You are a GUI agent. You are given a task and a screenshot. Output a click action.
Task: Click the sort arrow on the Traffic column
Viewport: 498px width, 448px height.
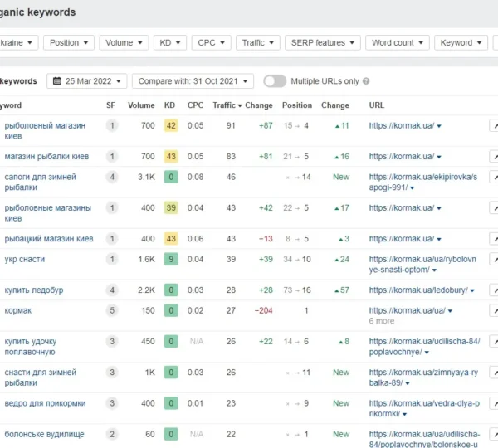pos(240,106)
